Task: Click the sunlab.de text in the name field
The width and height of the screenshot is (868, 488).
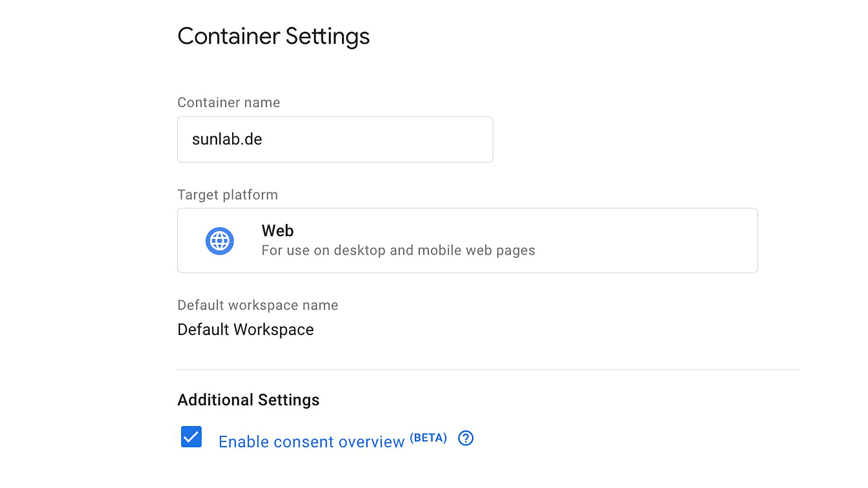Action: tap(227, 139)
